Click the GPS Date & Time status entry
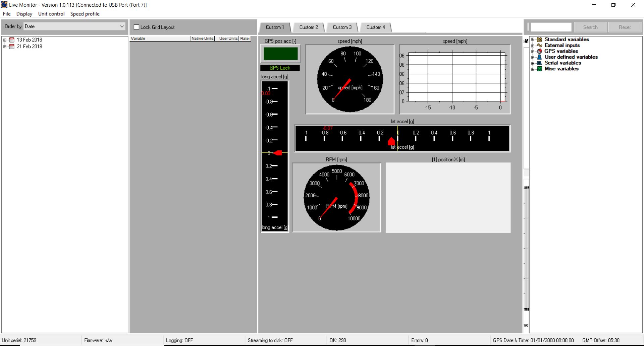Screen dimensions: 644x346 click(533, 340)
